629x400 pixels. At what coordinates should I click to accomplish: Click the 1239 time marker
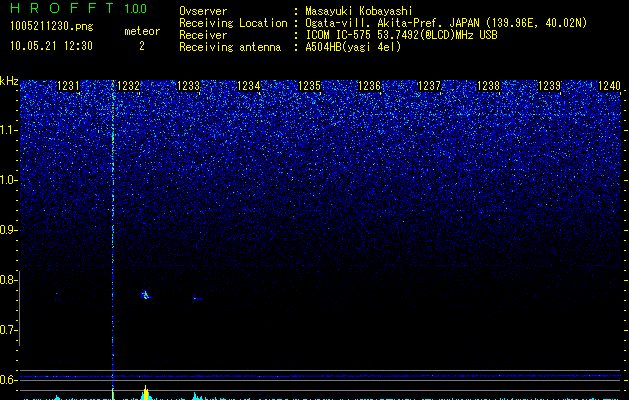(549, 86)
